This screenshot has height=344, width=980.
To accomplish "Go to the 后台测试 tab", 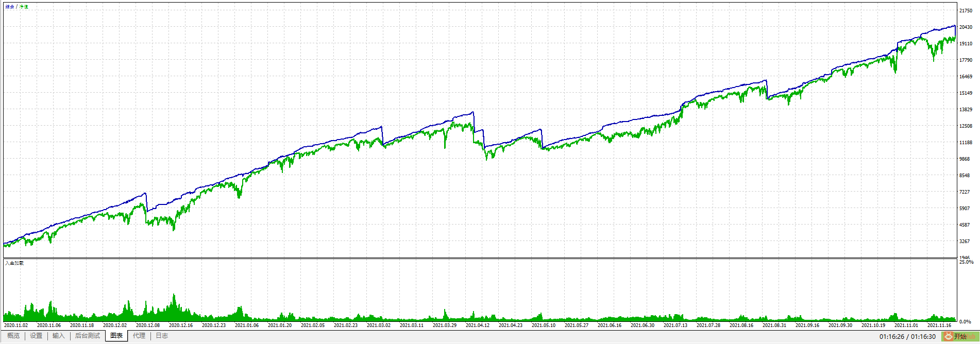I will point(88,336).
